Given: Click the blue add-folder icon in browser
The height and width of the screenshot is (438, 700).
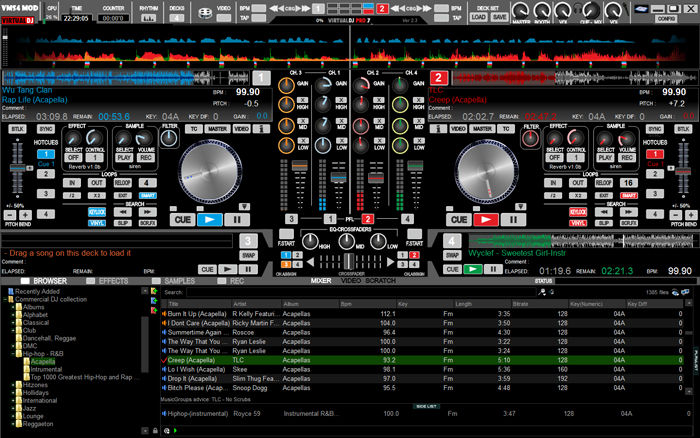Looking at the screenshot, I should tap(154, 300).
